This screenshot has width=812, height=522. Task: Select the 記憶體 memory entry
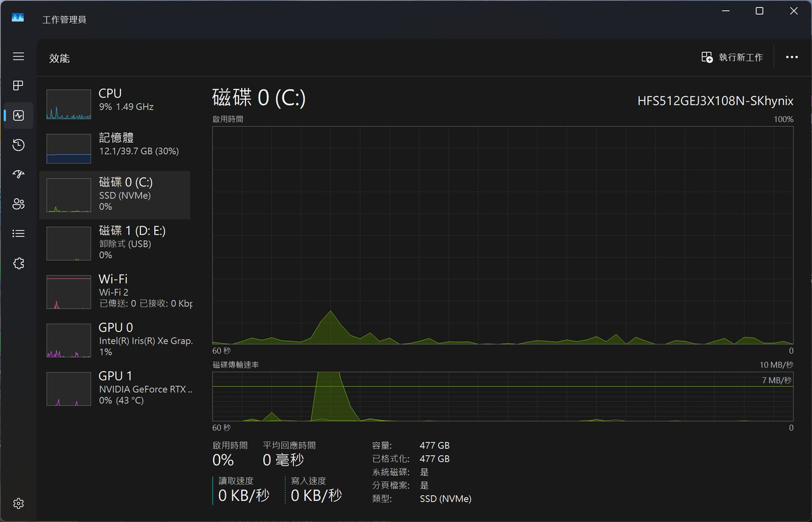point(115,148)
